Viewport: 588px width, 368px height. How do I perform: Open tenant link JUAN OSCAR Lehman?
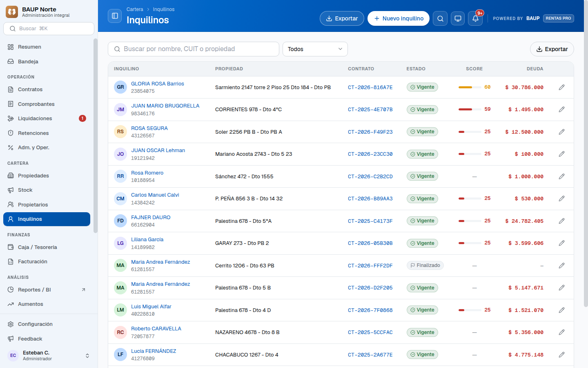coord(158,150)
